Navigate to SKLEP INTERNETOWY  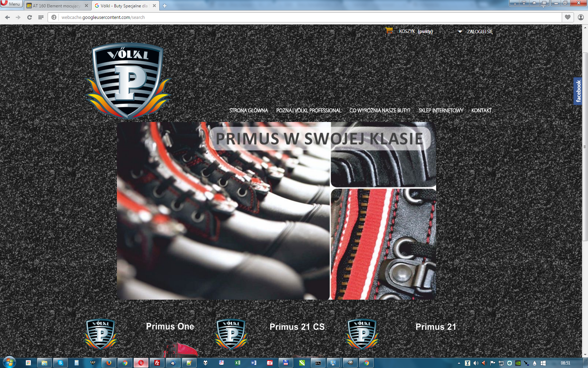pos(441,110)
